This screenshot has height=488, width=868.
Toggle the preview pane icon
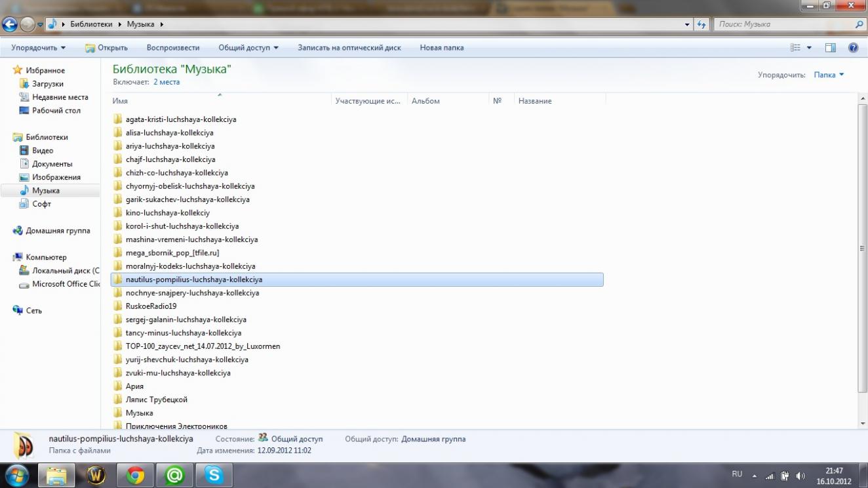click(x=831, y=48)
